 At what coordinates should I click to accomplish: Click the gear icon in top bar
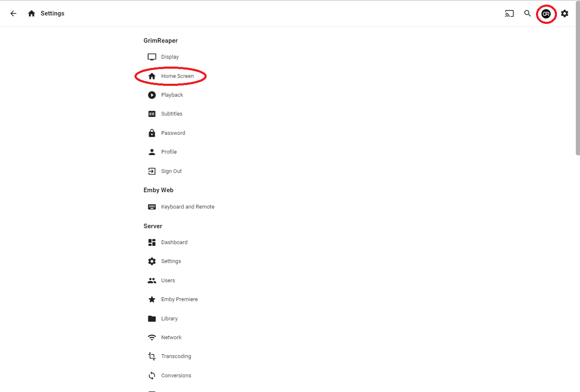coord(565,13)
